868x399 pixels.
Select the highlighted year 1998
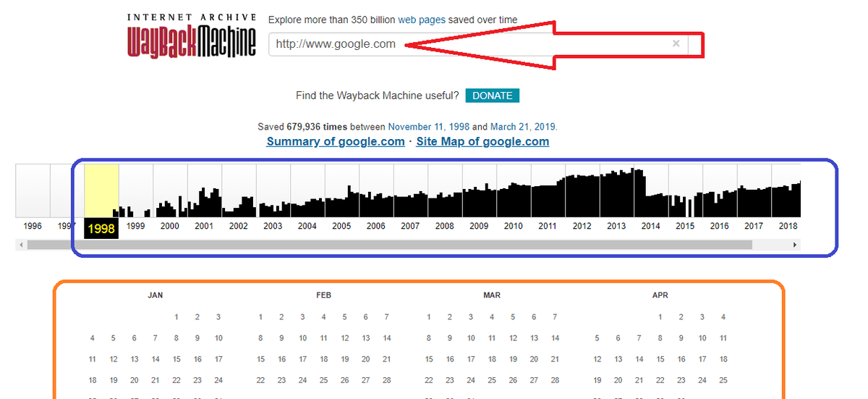click(101, 228)
